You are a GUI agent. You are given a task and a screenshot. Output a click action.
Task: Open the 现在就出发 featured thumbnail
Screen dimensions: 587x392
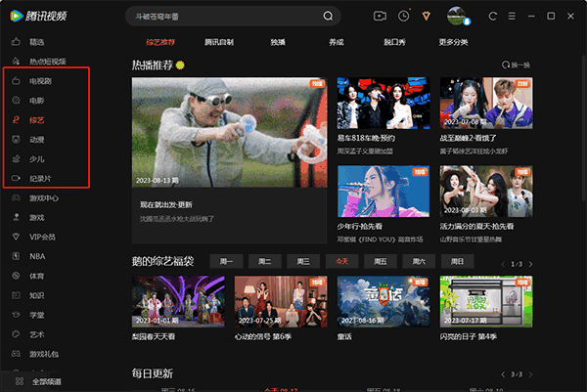pyautogui.click(x=229, y=132)
